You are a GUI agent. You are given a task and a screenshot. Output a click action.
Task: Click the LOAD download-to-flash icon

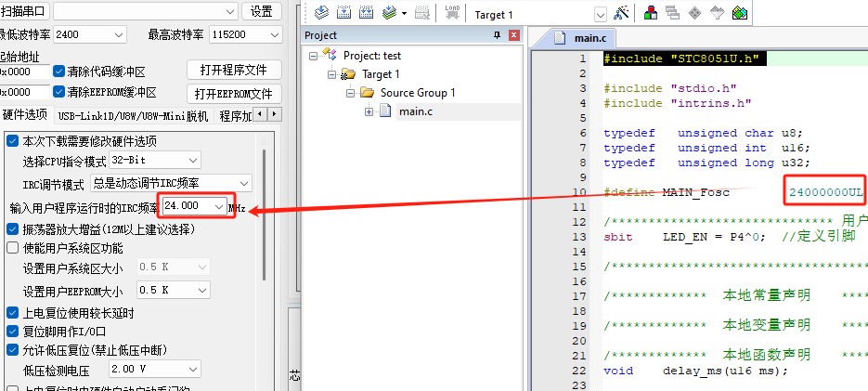(x=452, y=13)
